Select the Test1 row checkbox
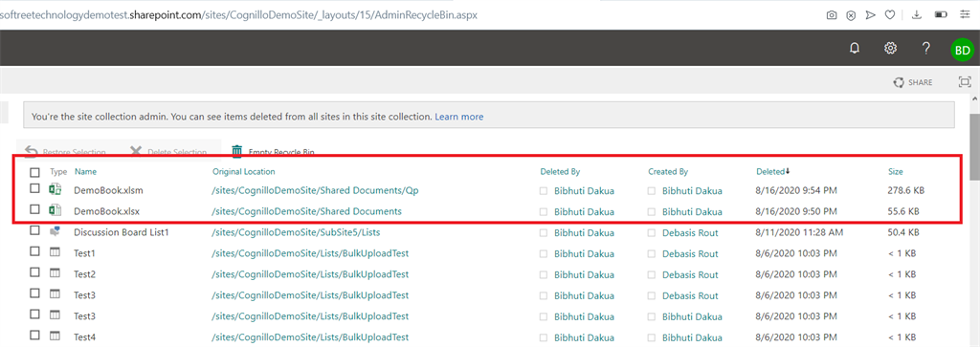Image resolution: width=980 pixels, height=347 pixels. [x=35, y=252]
